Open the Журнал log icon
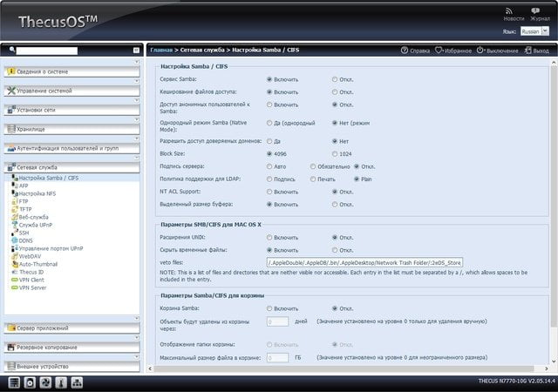The image size is (558, 392). pos(535,11)
